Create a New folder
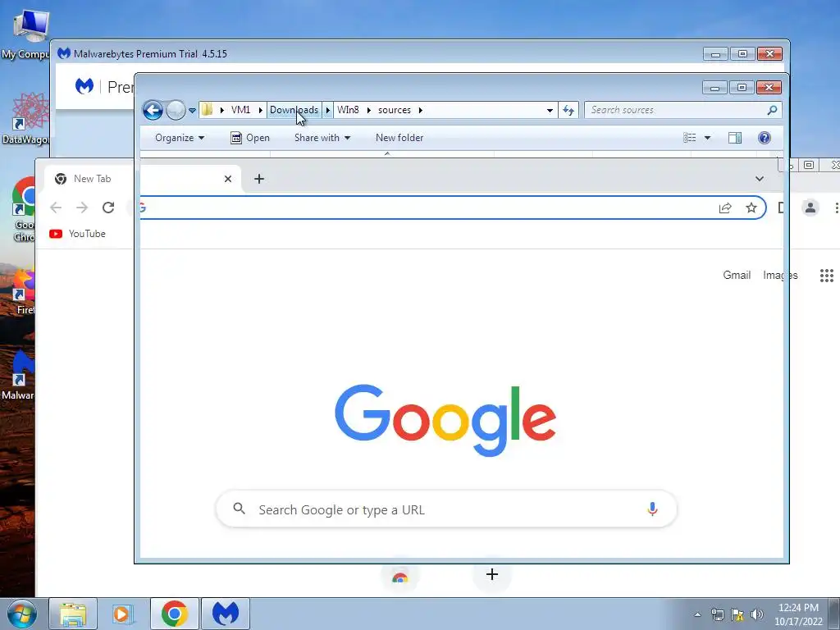This screenshot has width=840, height=630. (399, 138)
